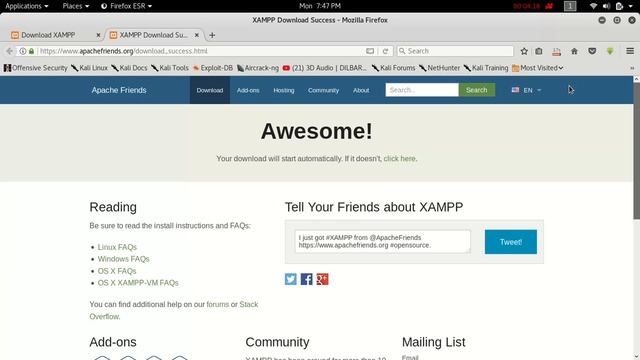
Task: Click the workspace indicator 1 in the top bar
Action: (570, 6)
